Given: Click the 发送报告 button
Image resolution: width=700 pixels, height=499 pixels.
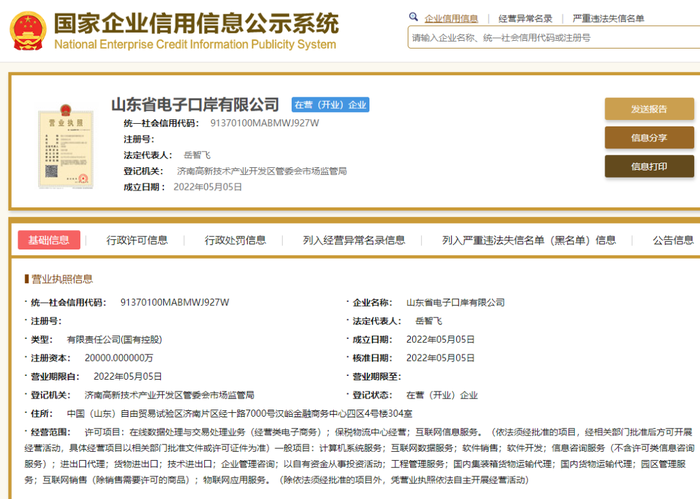Looking at the screenshot, I should click(x=649, y=109).
